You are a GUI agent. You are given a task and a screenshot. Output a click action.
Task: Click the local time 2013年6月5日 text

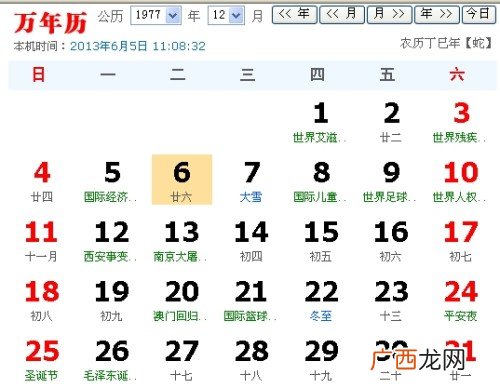point(138,46)
